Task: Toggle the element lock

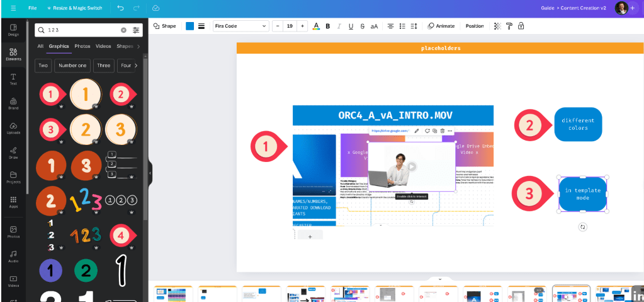Action: (521, 26)
